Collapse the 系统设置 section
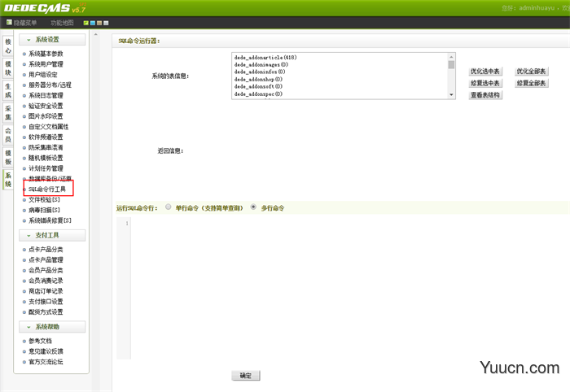This screenshot has width=570, height=392. coord(31,40)
